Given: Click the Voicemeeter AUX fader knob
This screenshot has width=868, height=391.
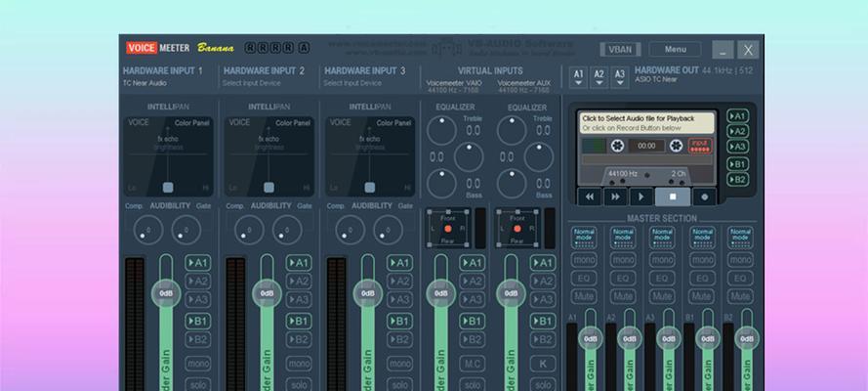Looking at the screenshot, I should click(x=511, y=293).
